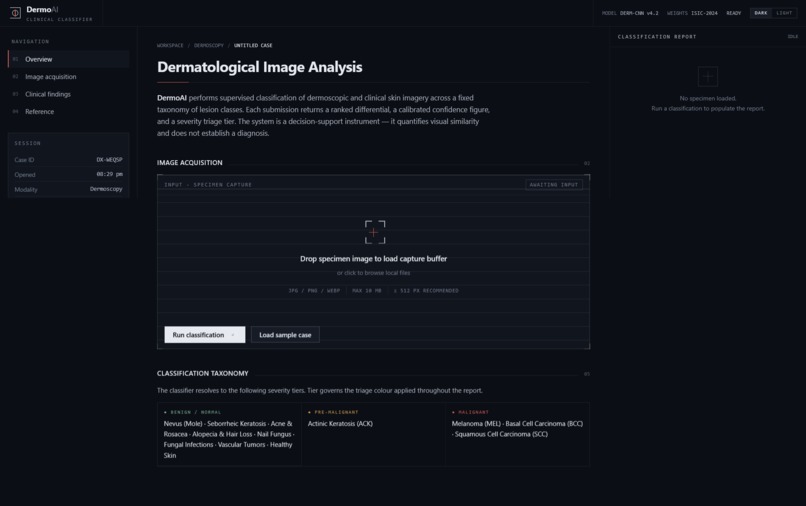Open the Reference navigation item

point(68,112)
